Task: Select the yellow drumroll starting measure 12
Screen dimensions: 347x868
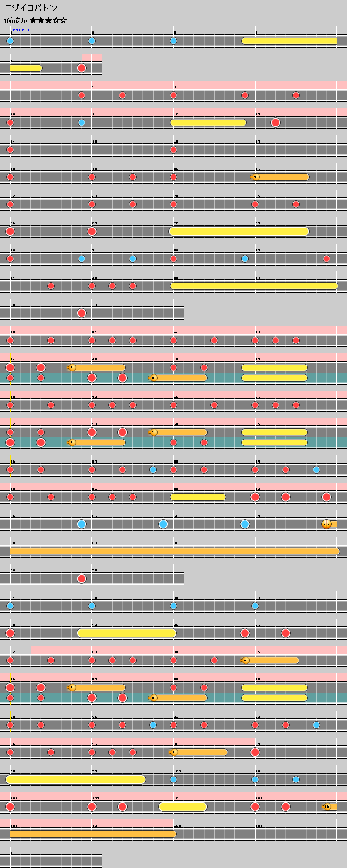Action: [x=208, y=123]
